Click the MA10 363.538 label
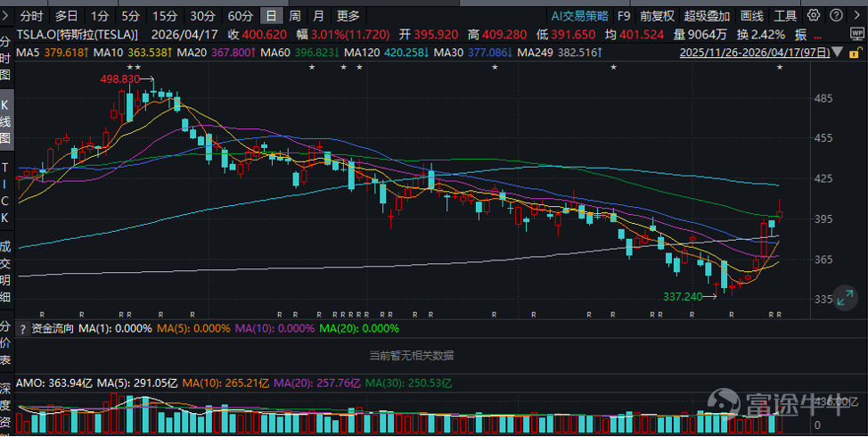This screenshot has height=437, width=868. [135, 54]
